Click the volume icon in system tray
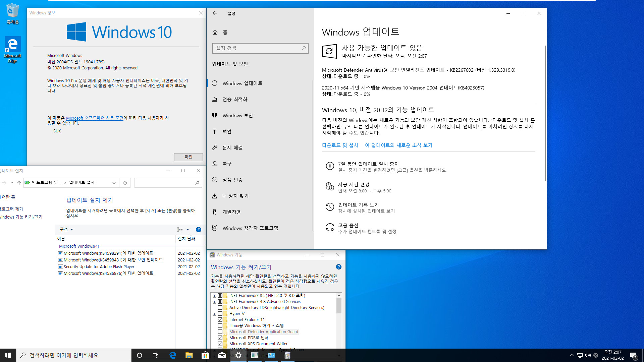This screenshot has width=644, height=362. (588, 355)
